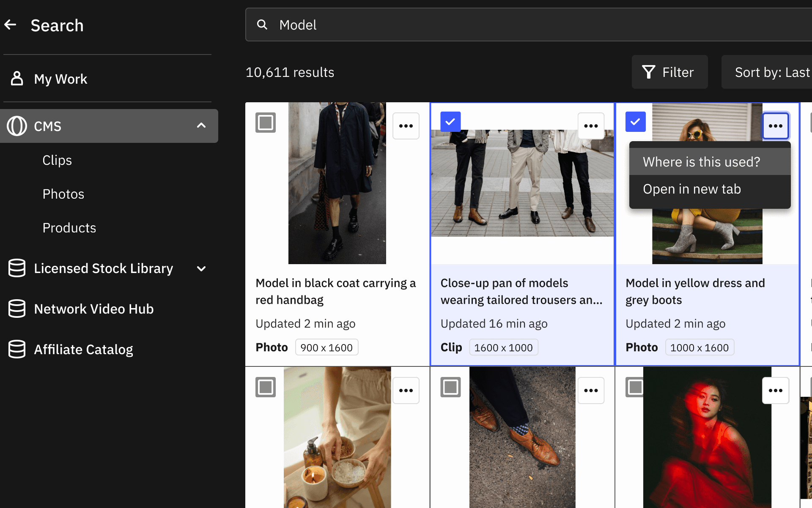Uncheck the tailored trousers clip checkbox
The image size is (812, 508).
tap(450, 122)
